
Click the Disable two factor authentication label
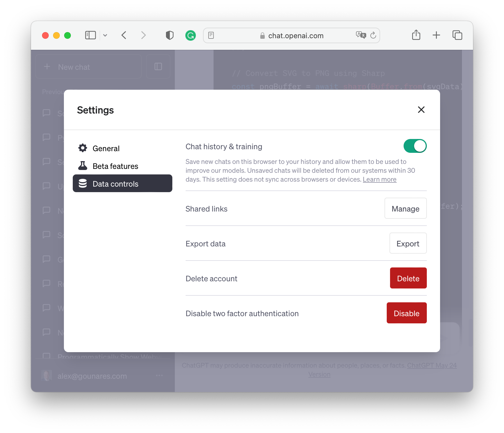[242, 313]
